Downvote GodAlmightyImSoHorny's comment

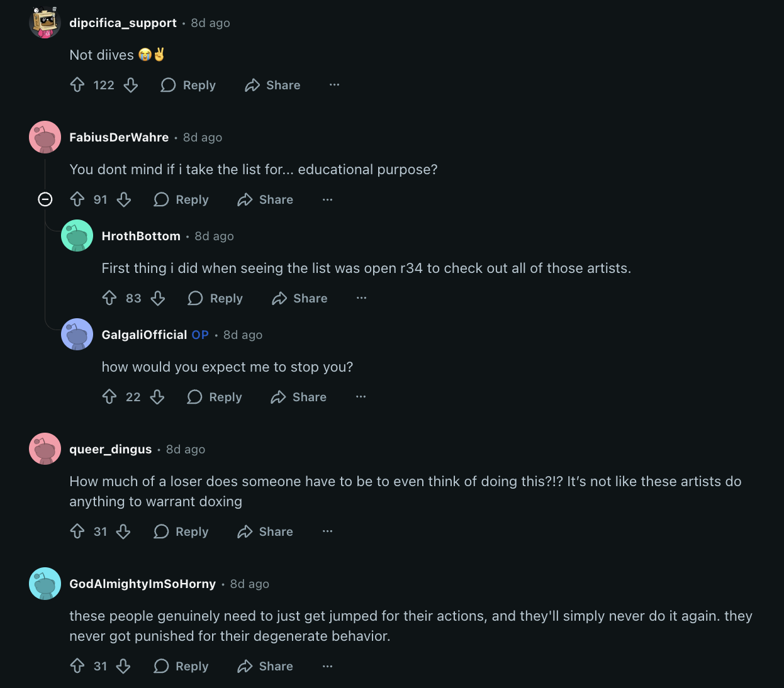tap(123, 666)
